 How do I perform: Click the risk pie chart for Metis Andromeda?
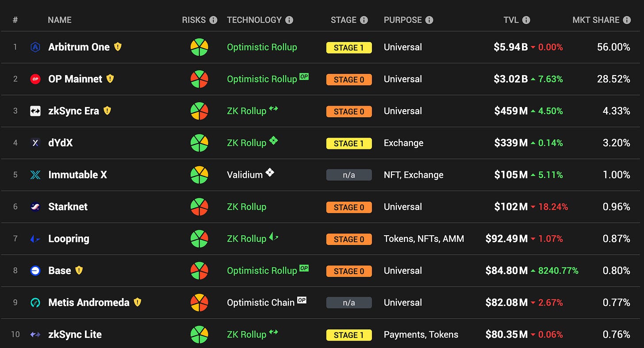click(199, 302)
